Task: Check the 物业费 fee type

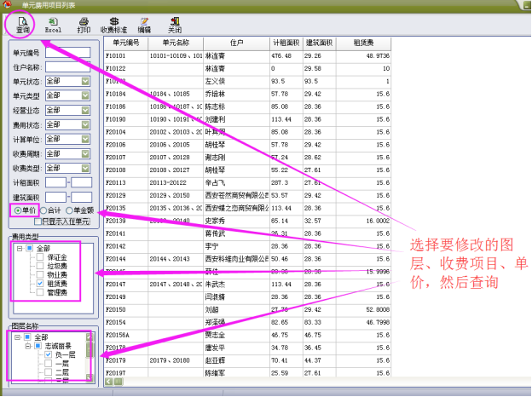Action: (x=40, y=275)
